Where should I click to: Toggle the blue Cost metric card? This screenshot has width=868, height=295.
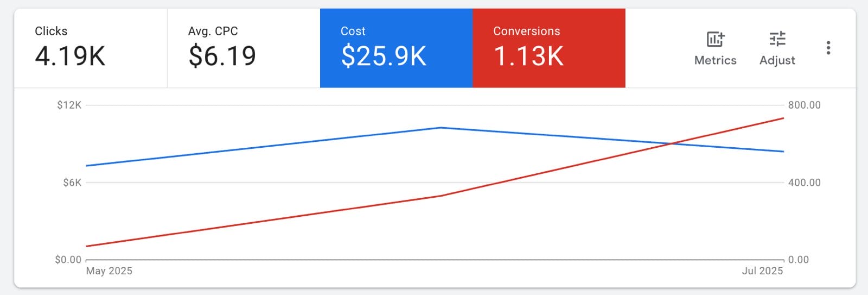tap(396, 48)
